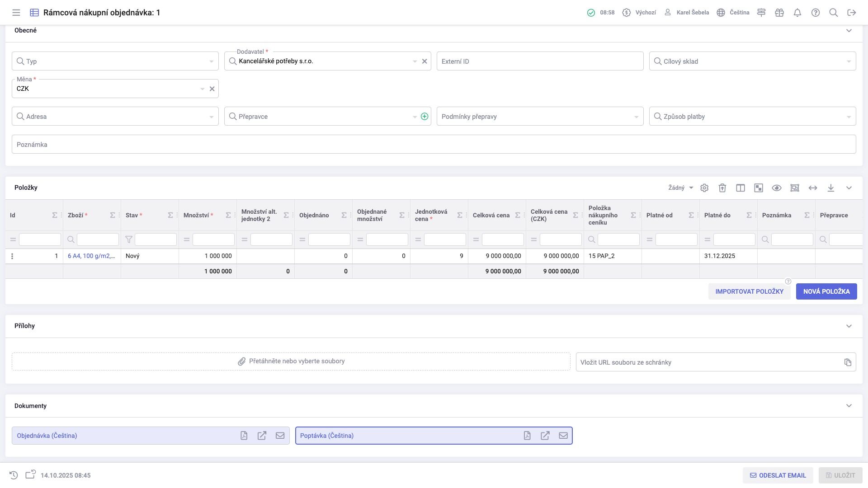Toggle fit column width arrows icon

[x=813, y=188]
